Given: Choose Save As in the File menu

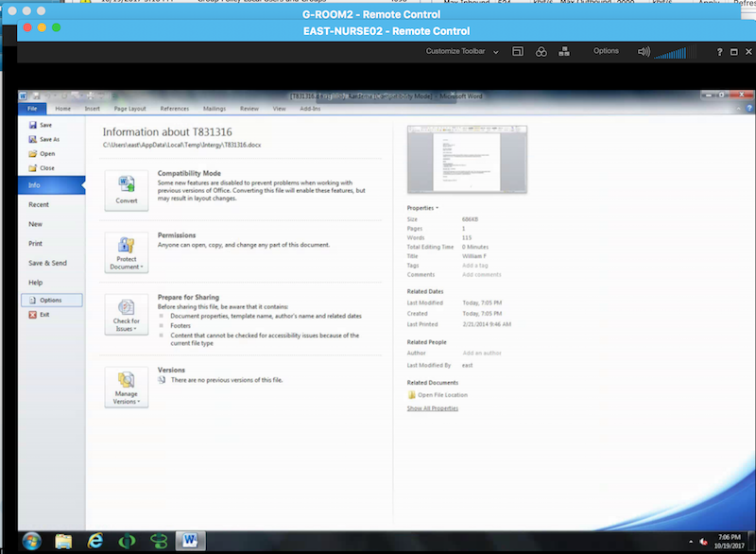Looking at the screenshot, I should (43, 139).
